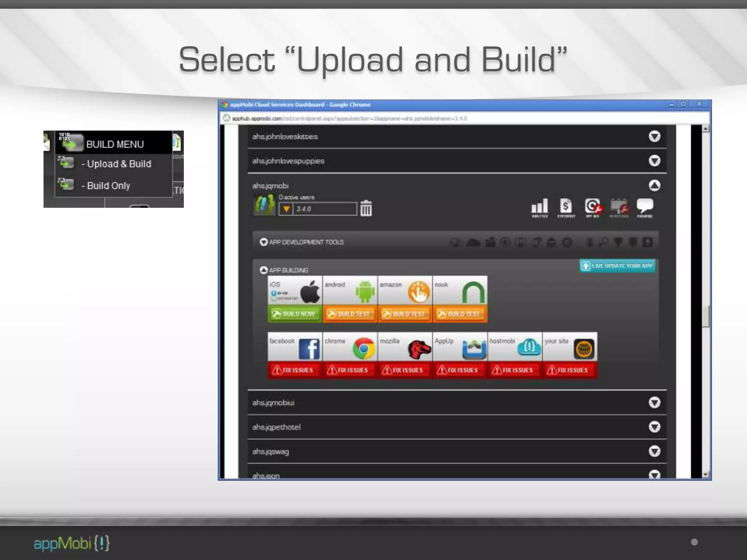This screenshot has height=560, width=747.
Task: Click mozilla FIX ISSUES button
Action: (405, 370)
